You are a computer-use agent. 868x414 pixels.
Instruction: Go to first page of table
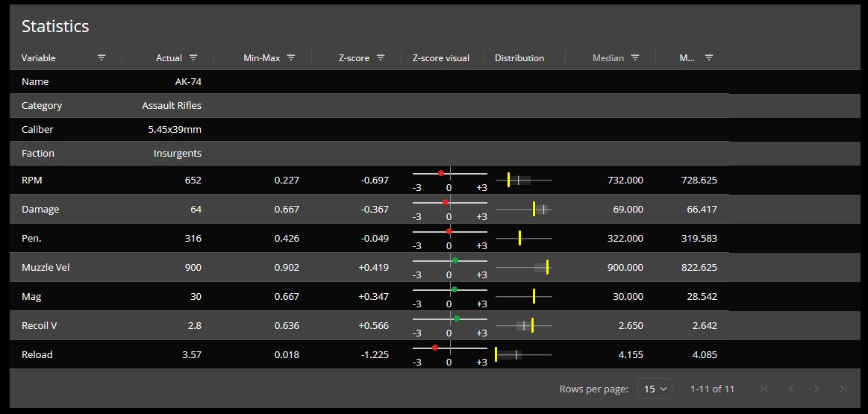tap(764, 389)
